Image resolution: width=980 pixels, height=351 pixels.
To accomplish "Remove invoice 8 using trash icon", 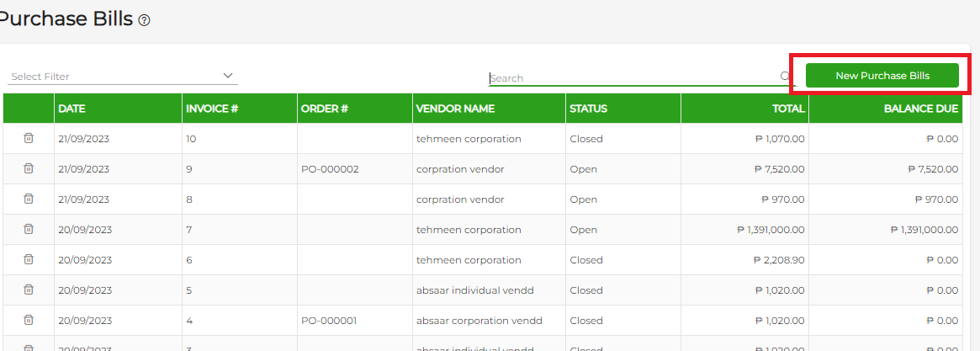I will tap(29, 199).
